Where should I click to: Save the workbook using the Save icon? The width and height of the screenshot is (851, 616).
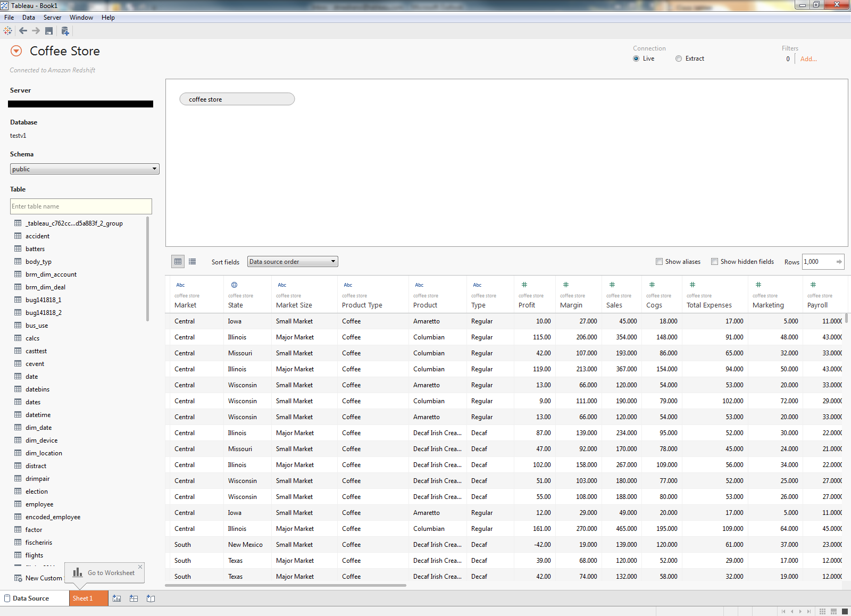coord(48,30)
